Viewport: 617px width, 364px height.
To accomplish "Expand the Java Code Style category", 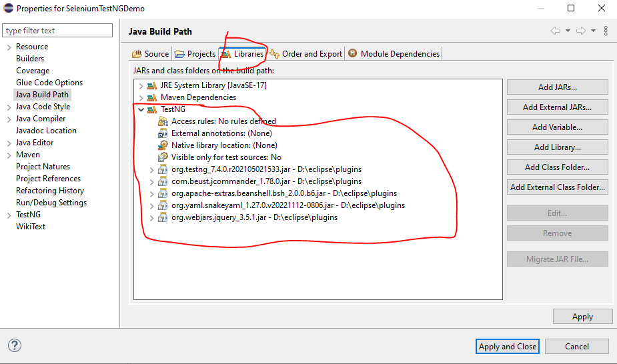I will [x=9, y=107].
